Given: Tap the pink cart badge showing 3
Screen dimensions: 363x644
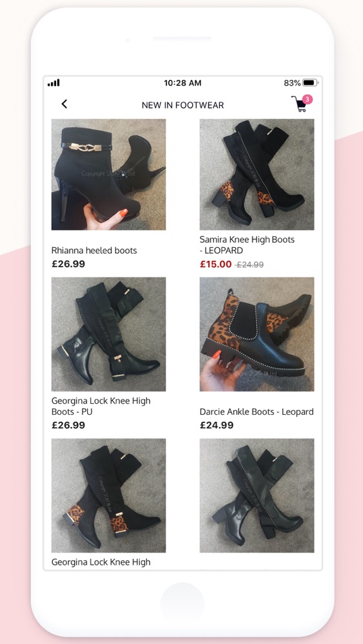Looking at the screenshot, I should point(308,99).
